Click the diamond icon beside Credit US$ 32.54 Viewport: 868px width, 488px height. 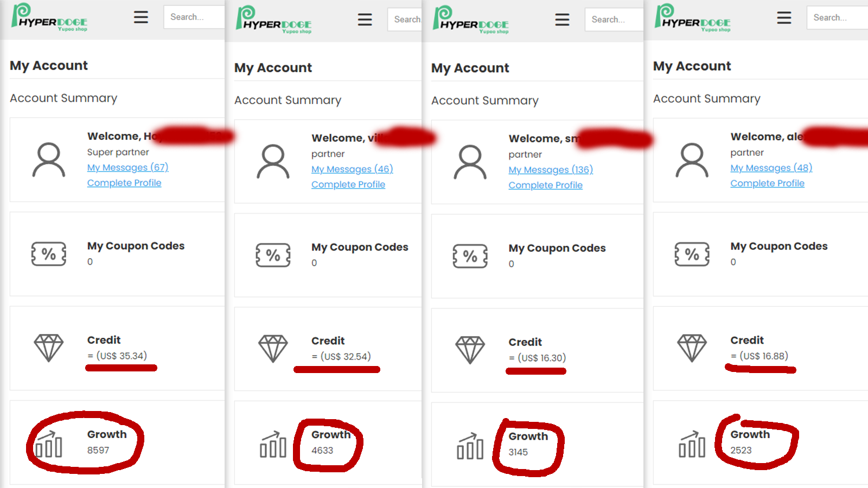point(273,349)
